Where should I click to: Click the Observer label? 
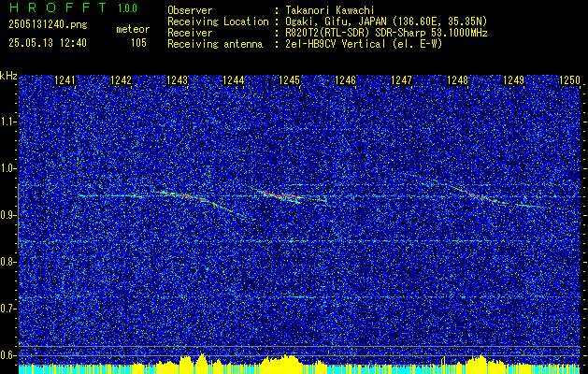click(190, 10)
